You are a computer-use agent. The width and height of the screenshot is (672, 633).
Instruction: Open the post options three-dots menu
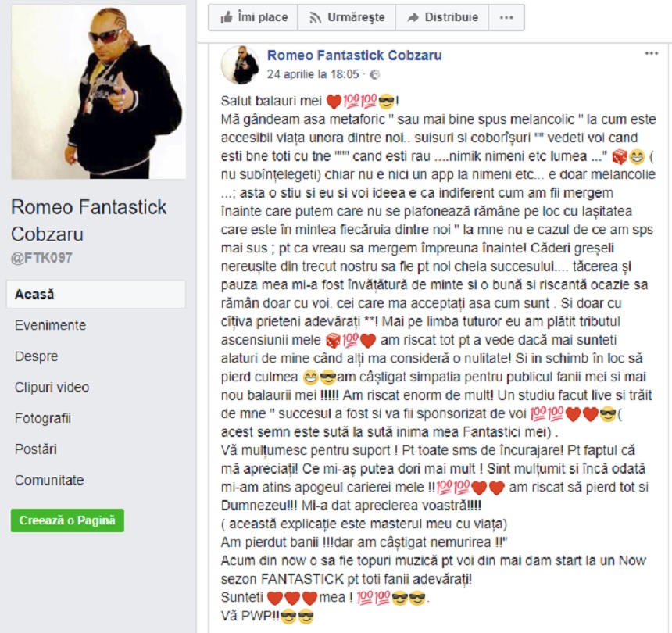651,54
